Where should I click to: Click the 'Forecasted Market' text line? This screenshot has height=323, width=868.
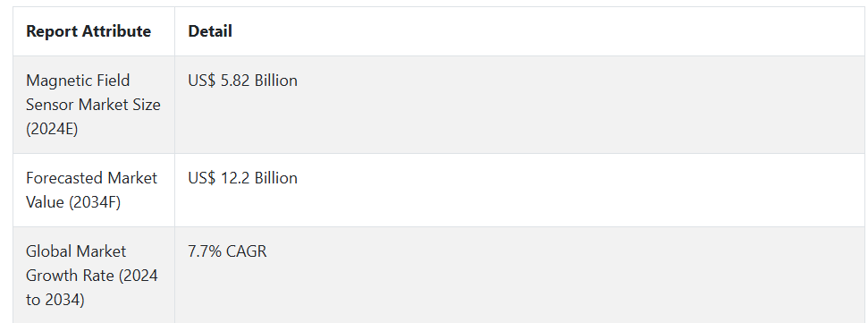pos(91,178)
